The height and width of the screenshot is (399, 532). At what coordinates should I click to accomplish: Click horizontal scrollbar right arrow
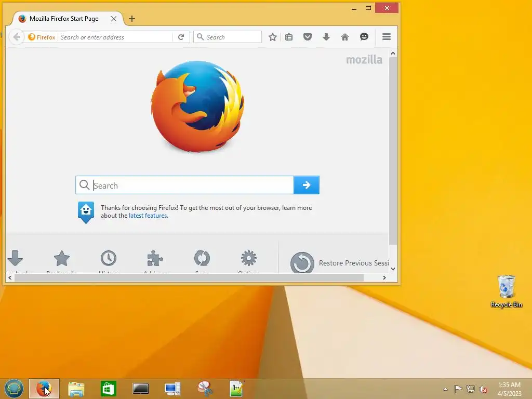[x=384, y=277]
